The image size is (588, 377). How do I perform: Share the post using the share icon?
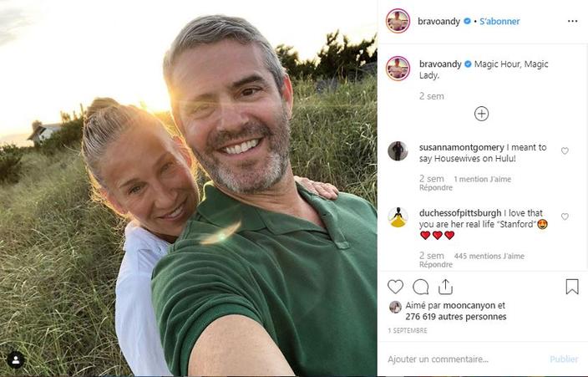[x=445, y=287]
